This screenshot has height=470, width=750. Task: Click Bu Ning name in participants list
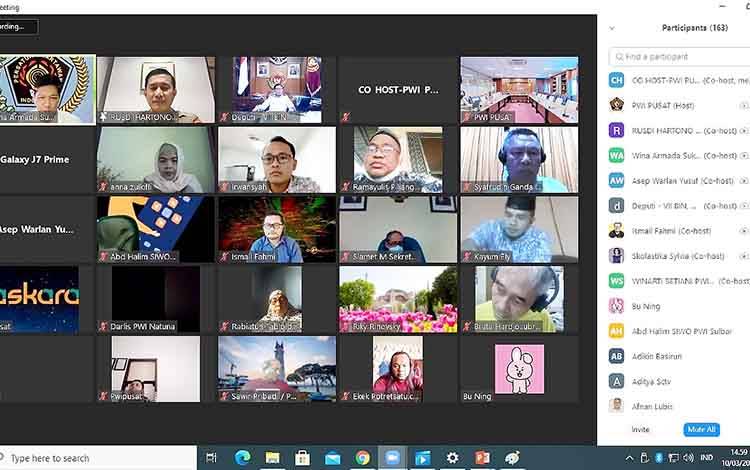coord(646,306)
